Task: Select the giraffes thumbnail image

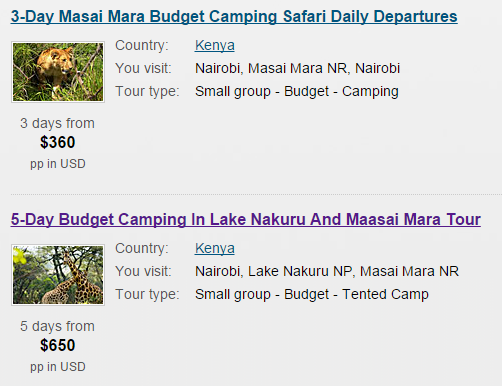Action: click(58, 275)
